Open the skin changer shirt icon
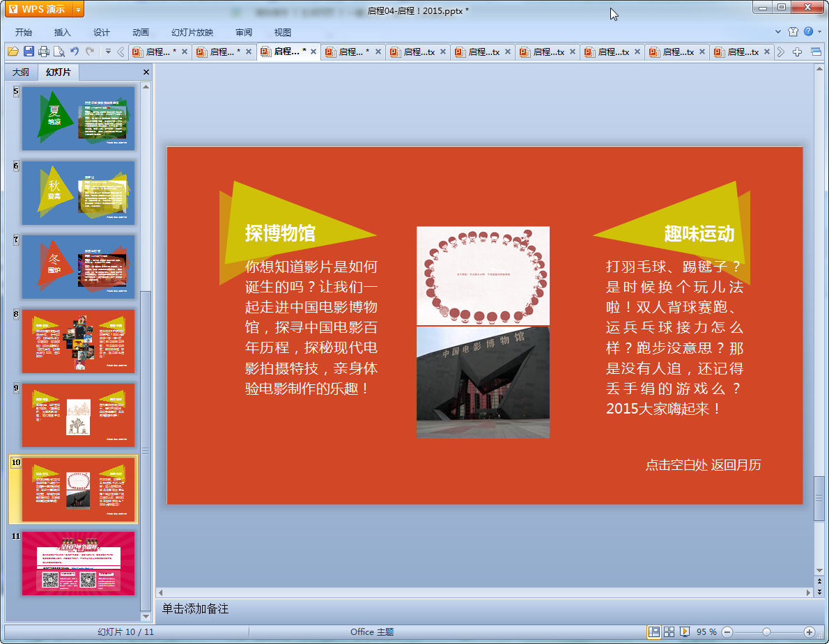 [x=793, y=32]
